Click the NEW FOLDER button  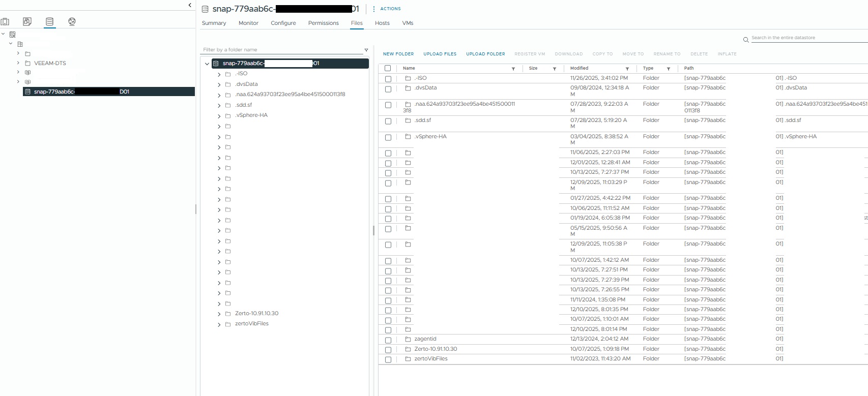398,54
